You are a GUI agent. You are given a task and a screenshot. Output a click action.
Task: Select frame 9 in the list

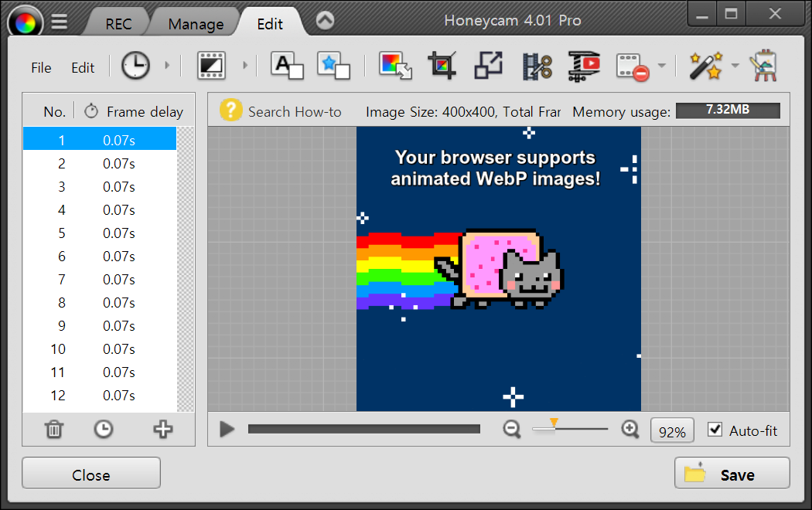coord(100,326)
